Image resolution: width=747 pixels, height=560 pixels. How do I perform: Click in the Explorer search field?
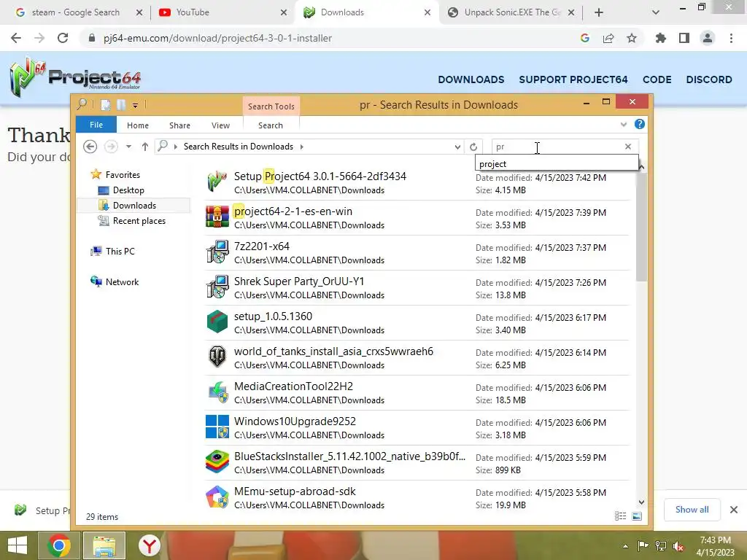(557, 147)
